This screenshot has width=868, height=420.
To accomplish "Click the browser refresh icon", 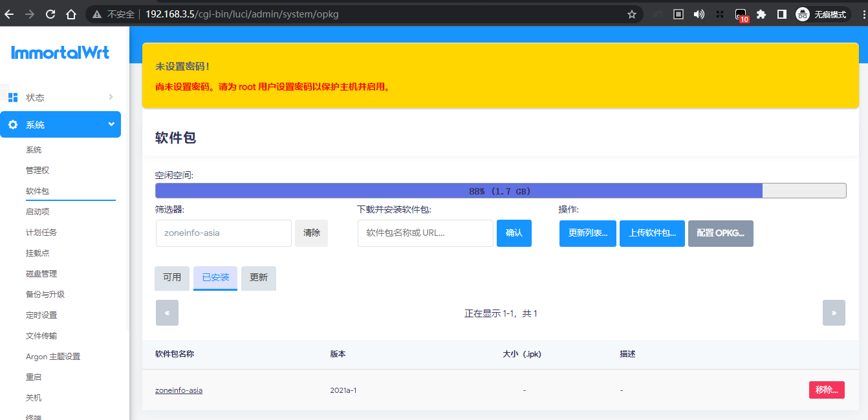I will point(50,14).
